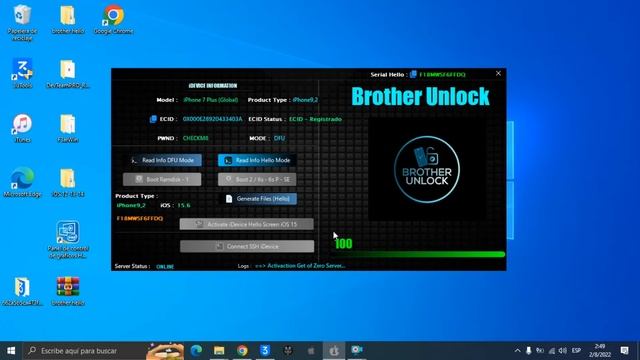Image resolution: width=640 pixels, height=360 pixels.
Task: Select the ECID - Registrado status text
Action: [315, 119]
